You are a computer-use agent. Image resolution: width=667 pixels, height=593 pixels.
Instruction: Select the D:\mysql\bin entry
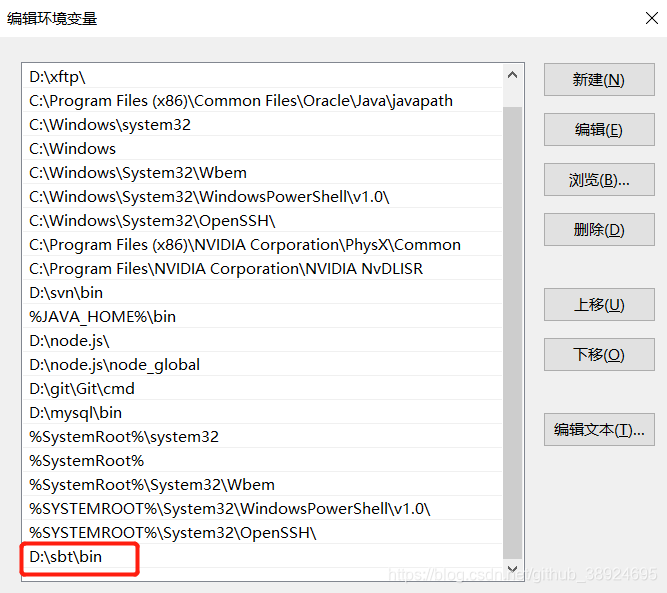(x=262, y=413)
